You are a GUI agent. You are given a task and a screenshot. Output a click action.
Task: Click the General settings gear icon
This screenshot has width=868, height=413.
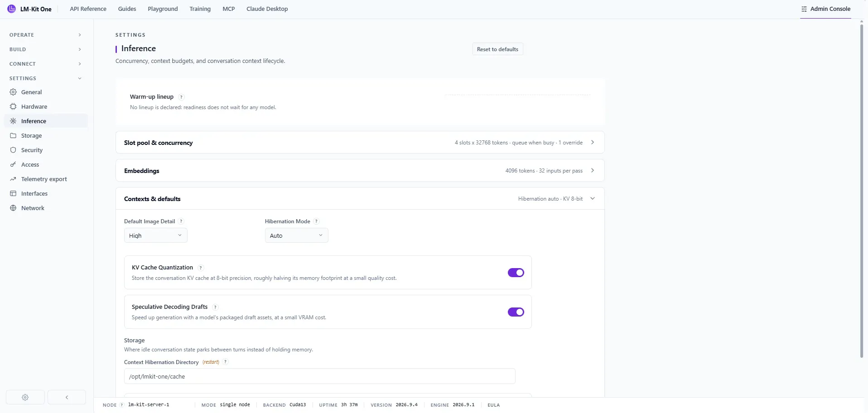coord(13,92)
